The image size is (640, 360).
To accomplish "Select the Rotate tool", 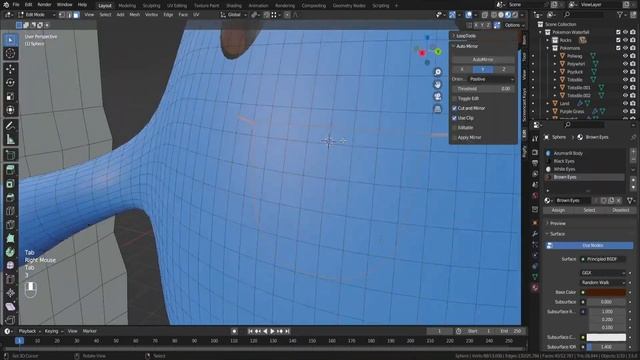I will tap(10, 83).
